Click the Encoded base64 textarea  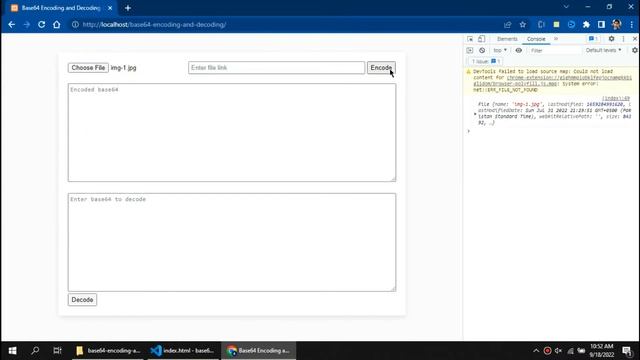tap(232, 133)
